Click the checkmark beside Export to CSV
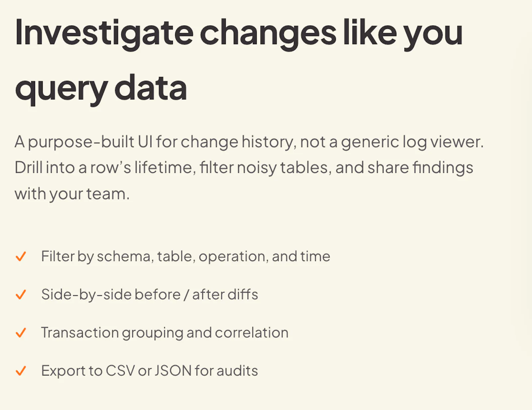This screenshot has width=532, height=410. (21, 370)
